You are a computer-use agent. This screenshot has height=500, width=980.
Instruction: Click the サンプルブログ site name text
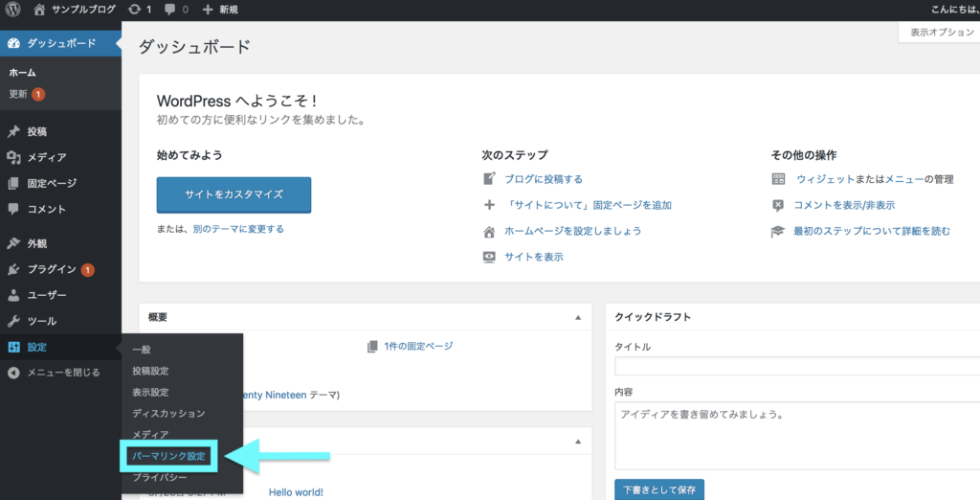point(84,10)
